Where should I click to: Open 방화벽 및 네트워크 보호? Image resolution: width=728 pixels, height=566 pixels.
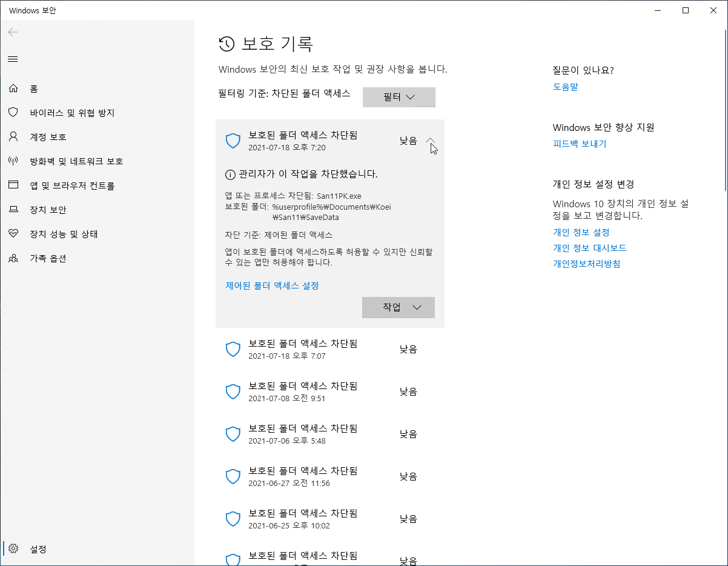coord(97,161)
